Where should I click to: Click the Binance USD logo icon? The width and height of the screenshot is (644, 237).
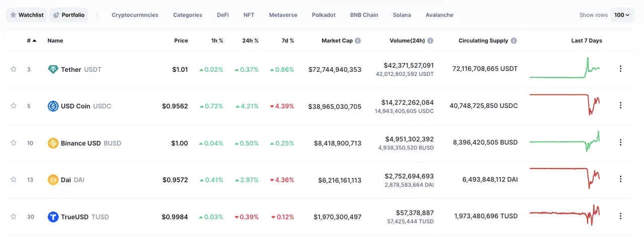point(53,143)
